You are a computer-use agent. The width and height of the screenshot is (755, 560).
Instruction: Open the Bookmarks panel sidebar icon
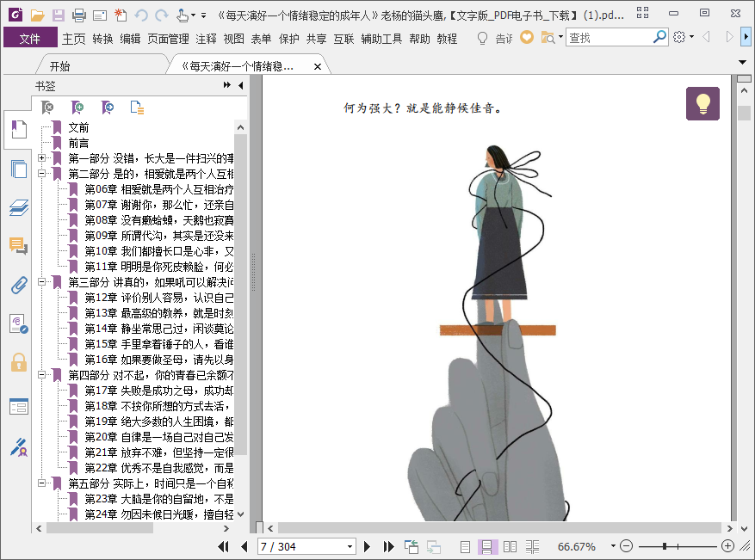pos(19,129)
